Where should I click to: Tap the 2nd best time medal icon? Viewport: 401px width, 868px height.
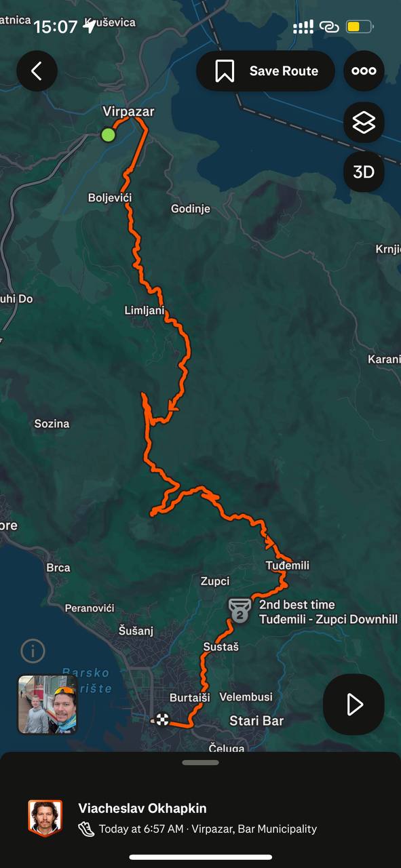point(240,610)
